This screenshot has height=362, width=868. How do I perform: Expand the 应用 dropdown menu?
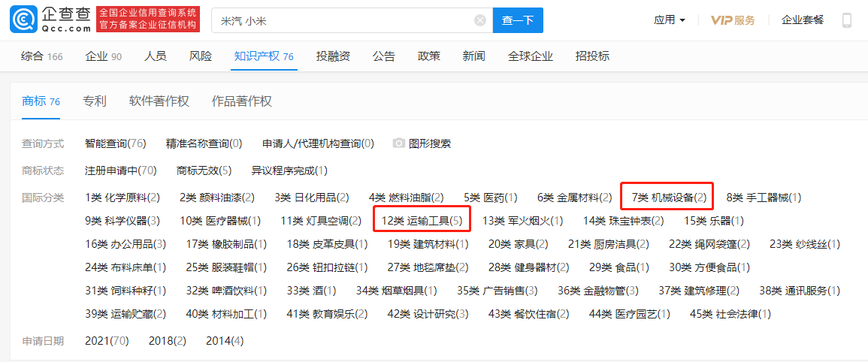[x=670, y=20]
